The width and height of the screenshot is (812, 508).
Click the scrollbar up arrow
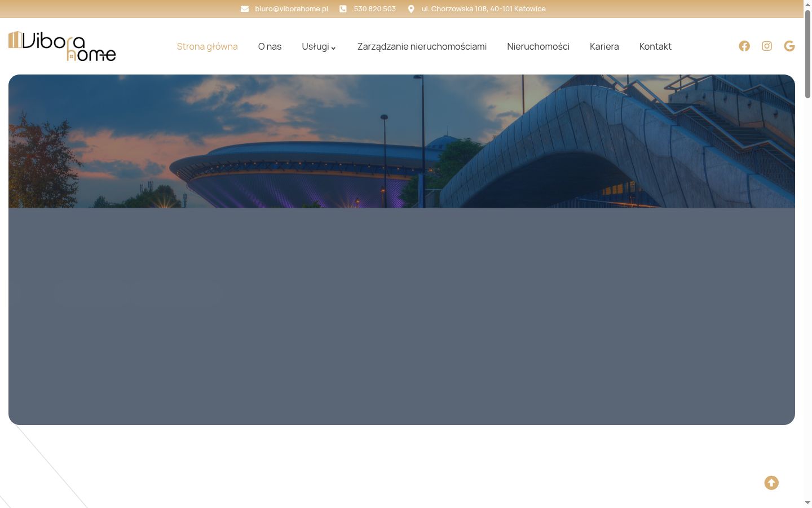coord(807,4)
